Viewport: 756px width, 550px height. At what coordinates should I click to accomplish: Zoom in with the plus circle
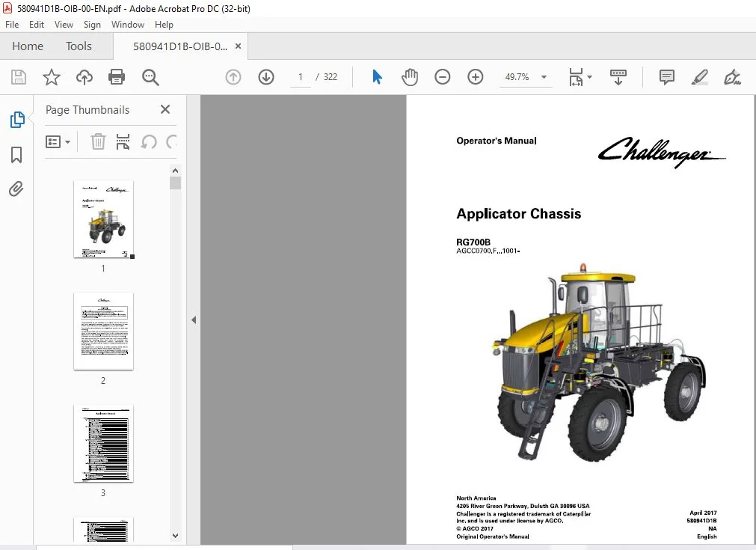(476, 77)
